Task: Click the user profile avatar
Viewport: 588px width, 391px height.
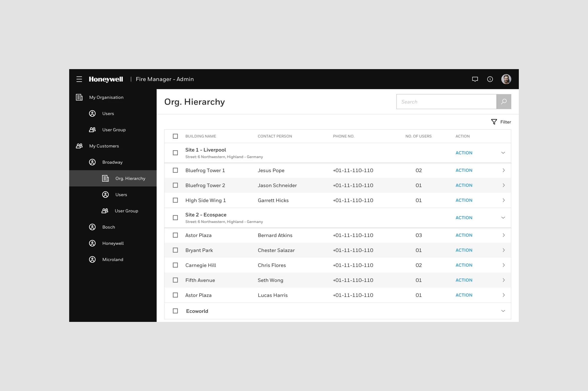Action: (x=506, y=79)
